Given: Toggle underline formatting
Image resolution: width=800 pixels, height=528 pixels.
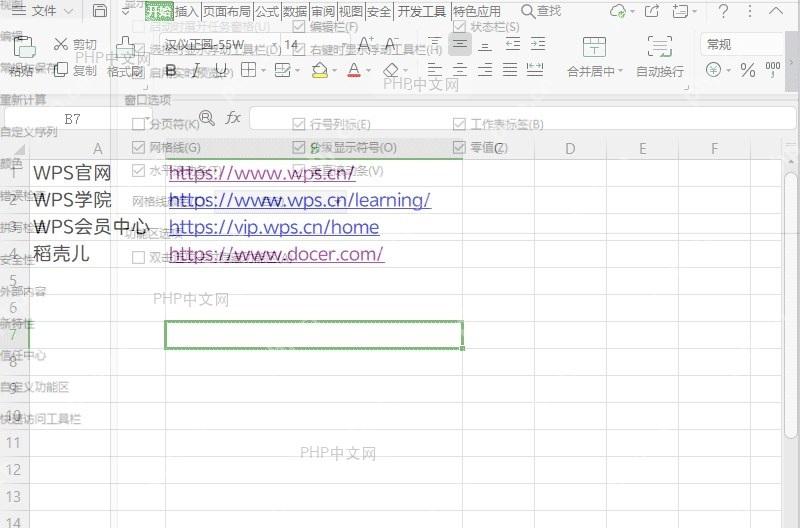Looking at the screenshot, I should (220, 70).
